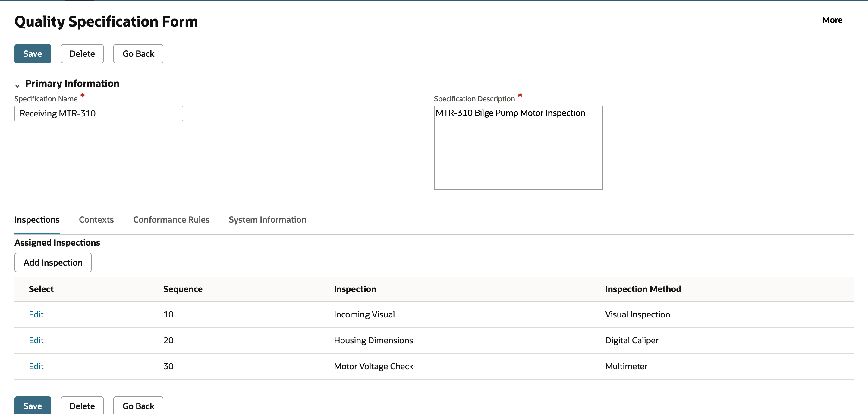Viewport: 868px width, 414px height.
Task: Collapse the Primary Information section
Action: point(17,86)
